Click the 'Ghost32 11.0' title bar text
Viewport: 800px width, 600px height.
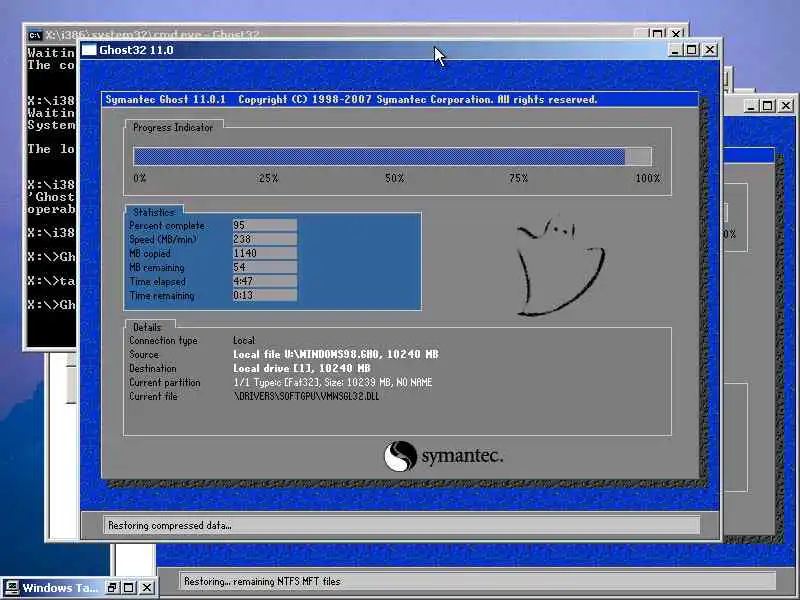136,50
